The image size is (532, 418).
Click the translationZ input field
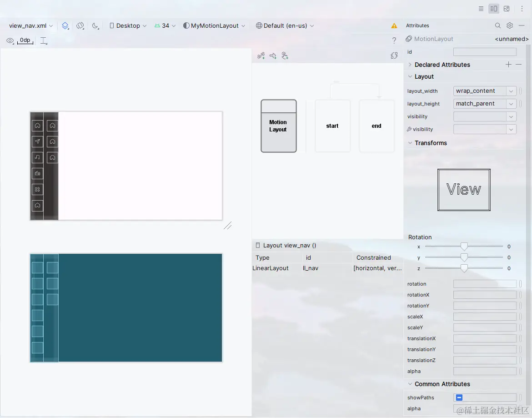click(x=485, y=360)
